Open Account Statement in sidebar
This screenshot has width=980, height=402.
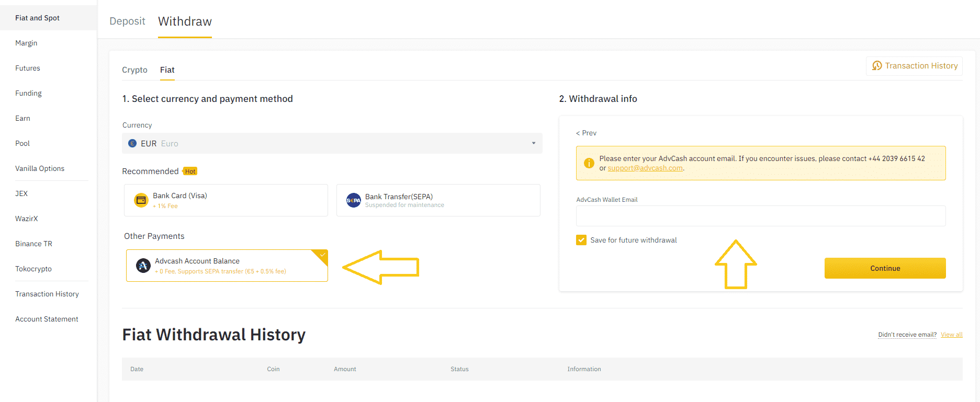tap(47, 319)
